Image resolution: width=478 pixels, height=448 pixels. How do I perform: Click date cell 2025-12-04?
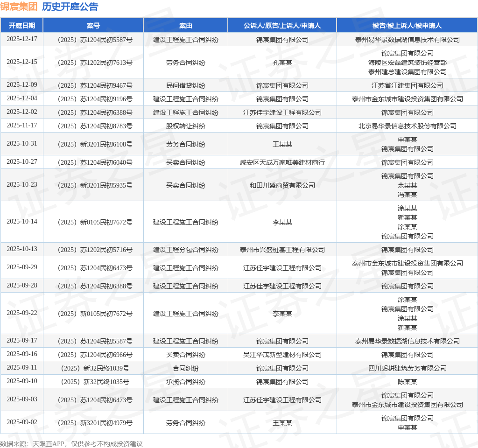(x=22, y=98)
